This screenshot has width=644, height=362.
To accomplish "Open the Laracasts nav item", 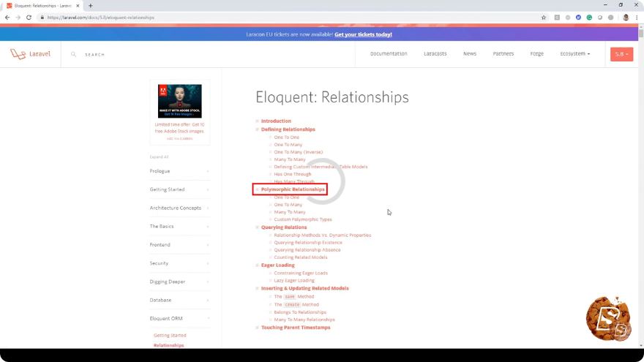I will click(435, 54).
